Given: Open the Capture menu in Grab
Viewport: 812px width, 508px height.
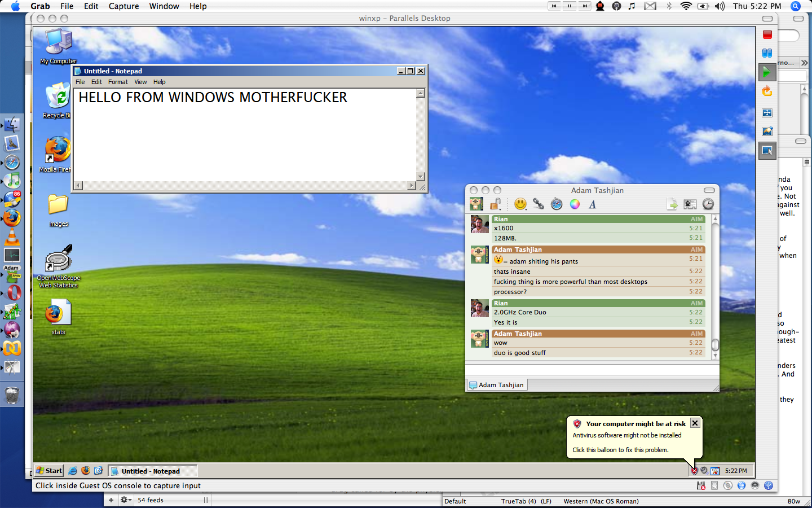Looking at the screenshot, I should (123, 6).
